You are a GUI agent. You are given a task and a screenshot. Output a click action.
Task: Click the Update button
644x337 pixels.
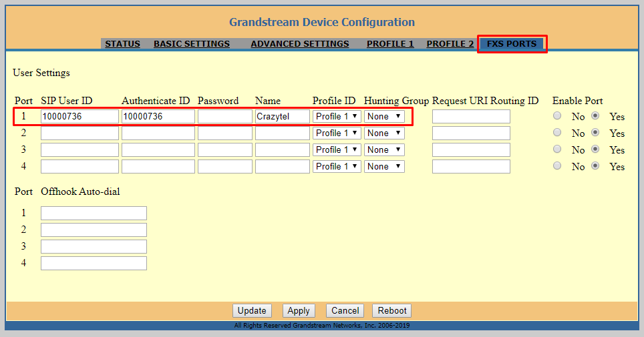[252, 310]
